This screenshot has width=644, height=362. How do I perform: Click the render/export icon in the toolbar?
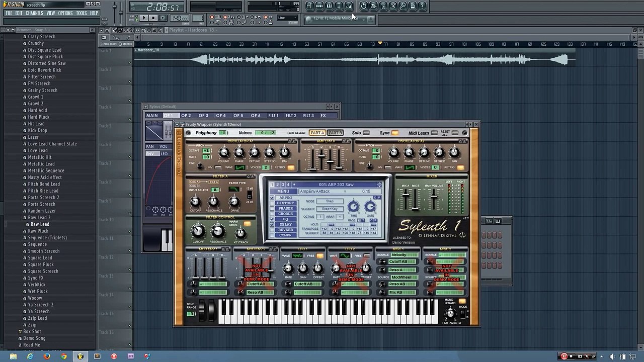[383, 6]
